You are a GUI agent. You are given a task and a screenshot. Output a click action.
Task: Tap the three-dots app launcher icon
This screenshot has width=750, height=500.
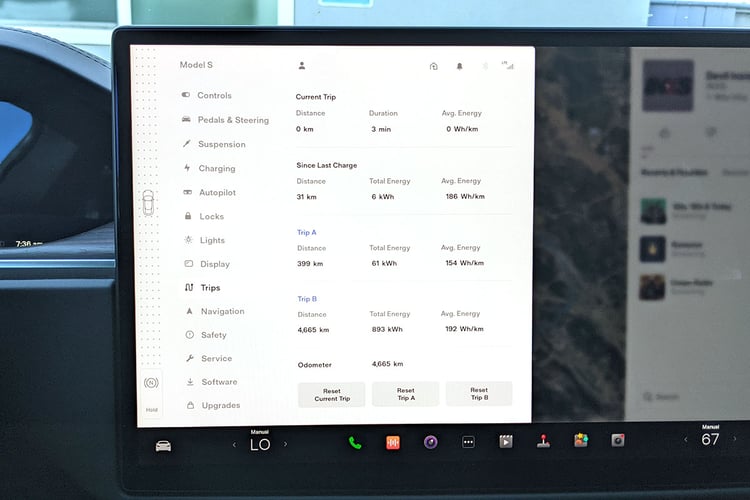point(468,442)
